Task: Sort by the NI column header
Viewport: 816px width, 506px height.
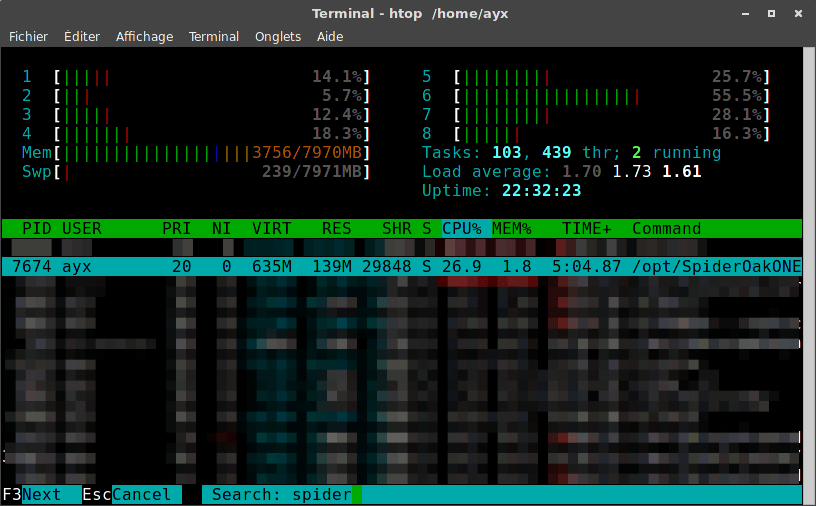Action: point(221,229)
